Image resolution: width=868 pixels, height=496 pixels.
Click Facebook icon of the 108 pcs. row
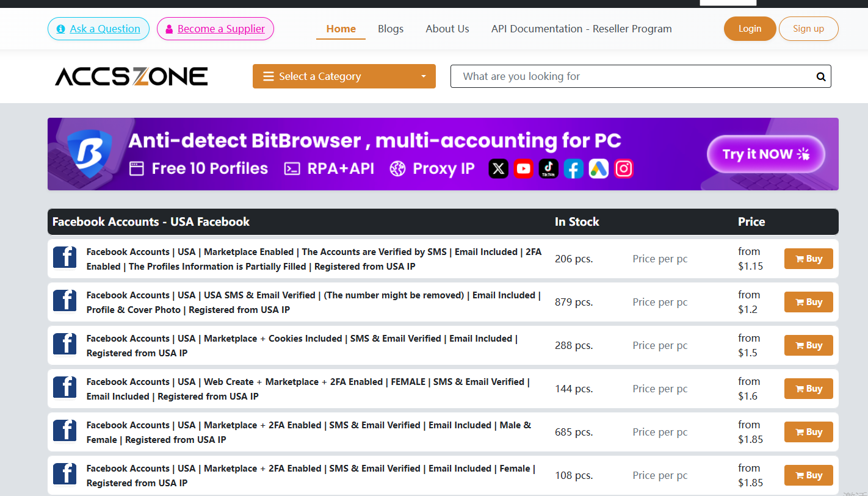coord(65,474)
